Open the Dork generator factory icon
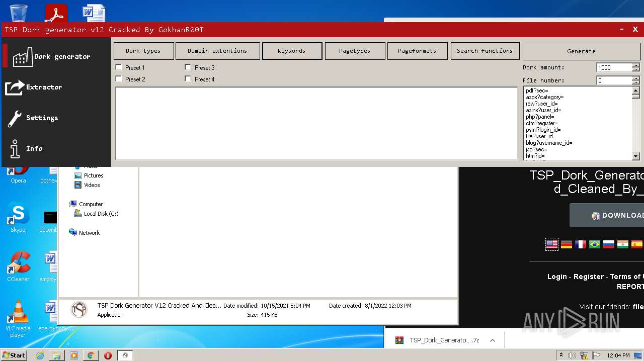The width and height of the screenshot is (644, 362). (x=22, y=57)
